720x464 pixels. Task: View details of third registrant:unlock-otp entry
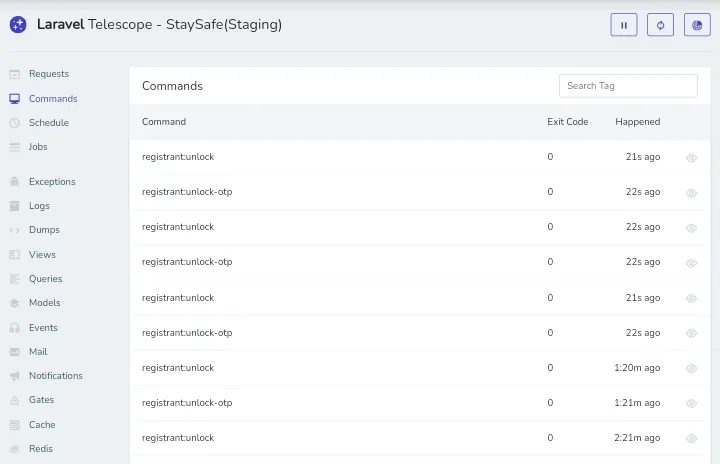click(691, 334)
